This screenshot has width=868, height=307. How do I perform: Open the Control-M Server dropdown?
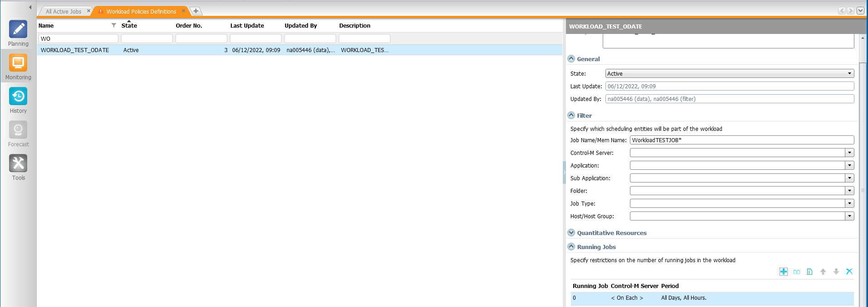[849, 153]
